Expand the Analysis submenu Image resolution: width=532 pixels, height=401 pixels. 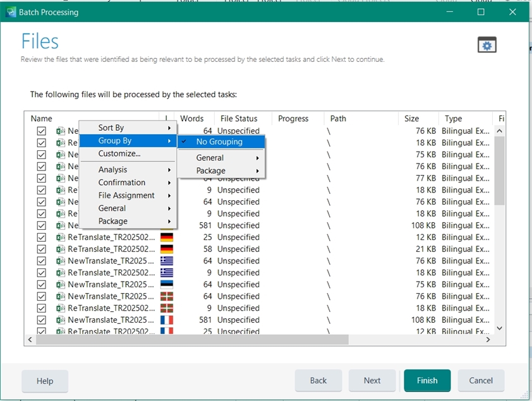(x=128, y=170)
